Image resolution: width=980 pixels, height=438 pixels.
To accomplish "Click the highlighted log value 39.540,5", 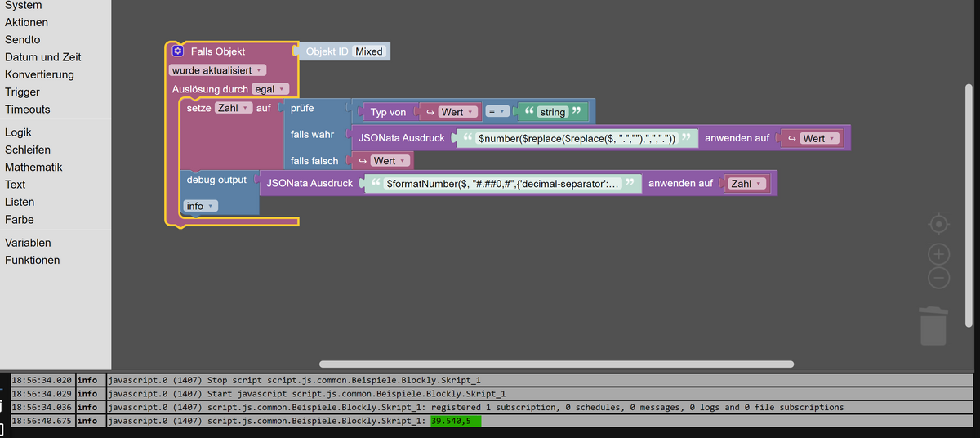I will pos(456,421).
